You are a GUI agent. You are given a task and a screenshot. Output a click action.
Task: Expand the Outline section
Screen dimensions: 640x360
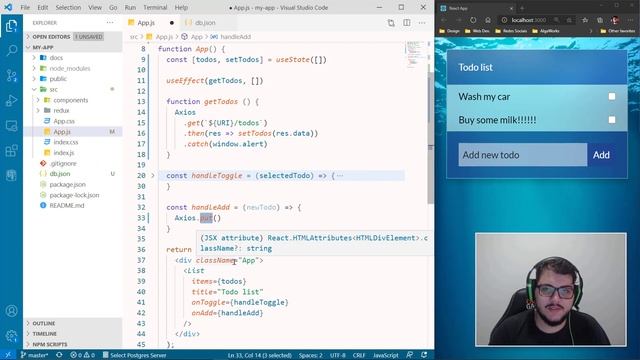click(73, 323)
